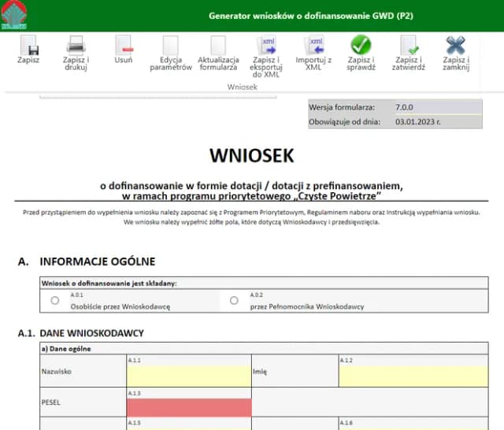Viewport: 504px width, 430px height.
Task: Click the Aktualizacja formularza icon
Action: [x=218, y=46]
